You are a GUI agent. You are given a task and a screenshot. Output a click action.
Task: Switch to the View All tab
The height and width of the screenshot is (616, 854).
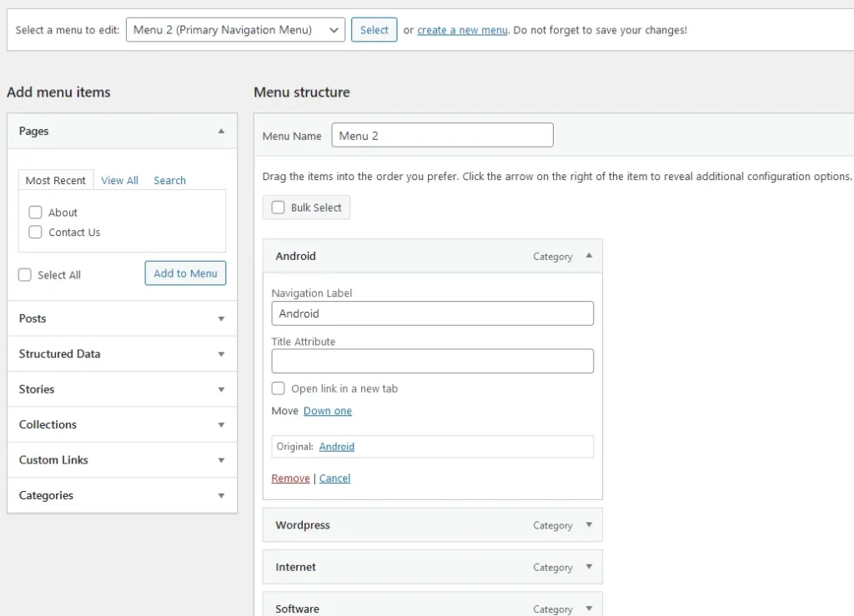(x=119, y=180)
